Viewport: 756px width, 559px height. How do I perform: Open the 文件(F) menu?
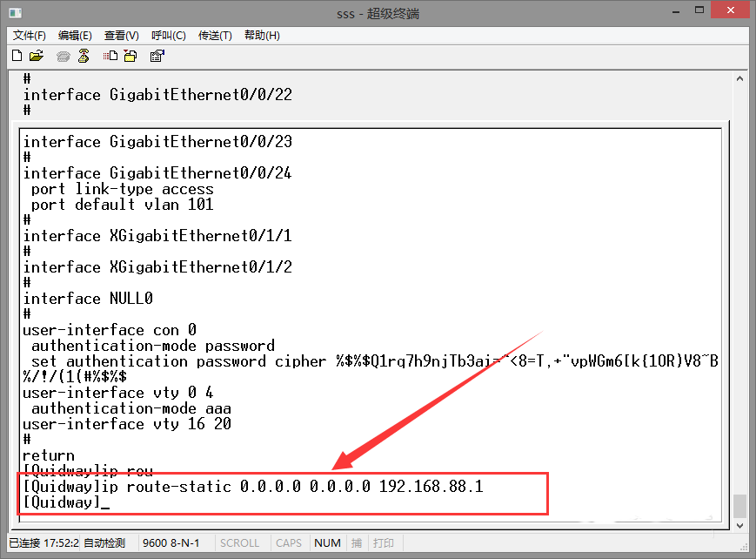(x=29, y=35)
